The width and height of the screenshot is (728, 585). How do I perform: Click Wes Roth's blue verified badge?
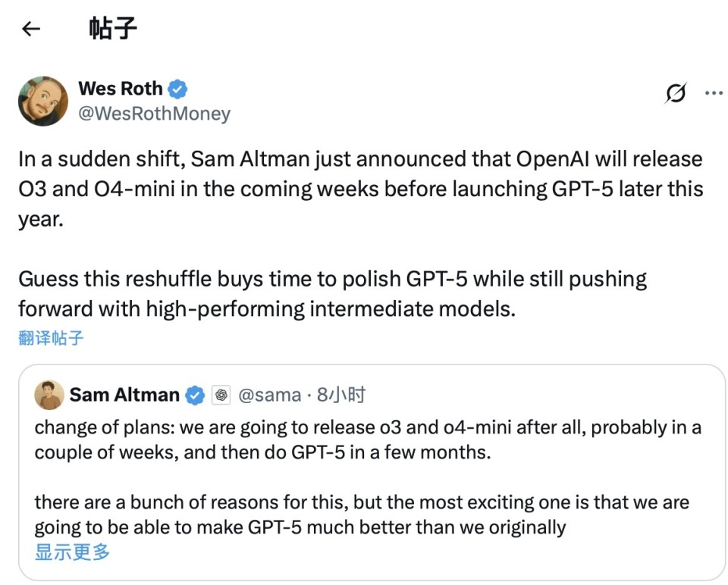click(x=177, y=89)
